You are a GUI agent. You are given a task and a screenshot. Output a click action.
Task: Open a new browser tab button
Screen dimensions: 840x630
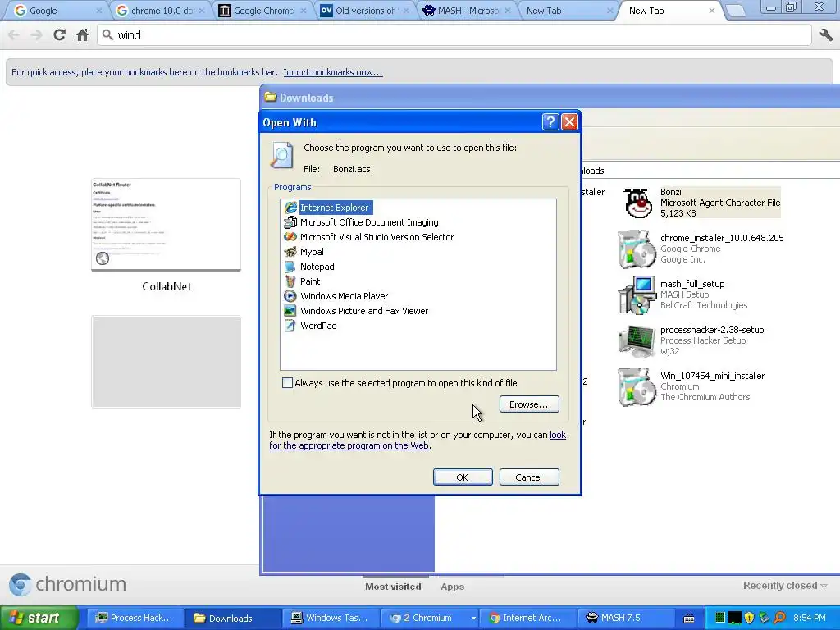(x=737, y=11)
